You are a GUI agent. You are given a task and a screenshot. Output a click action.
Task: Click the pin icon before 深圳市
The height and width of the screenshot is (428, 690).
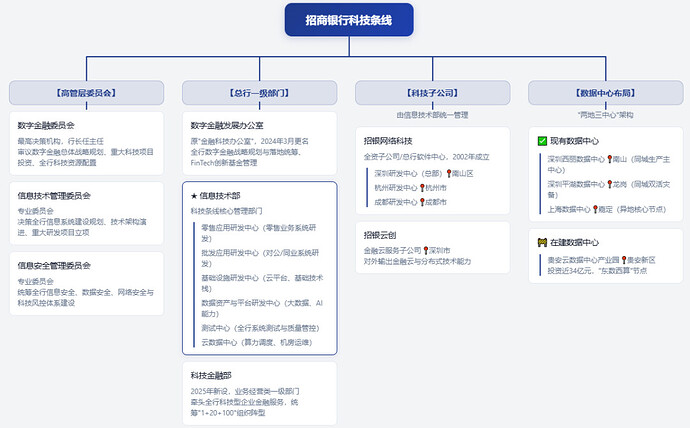coord(426,250)
